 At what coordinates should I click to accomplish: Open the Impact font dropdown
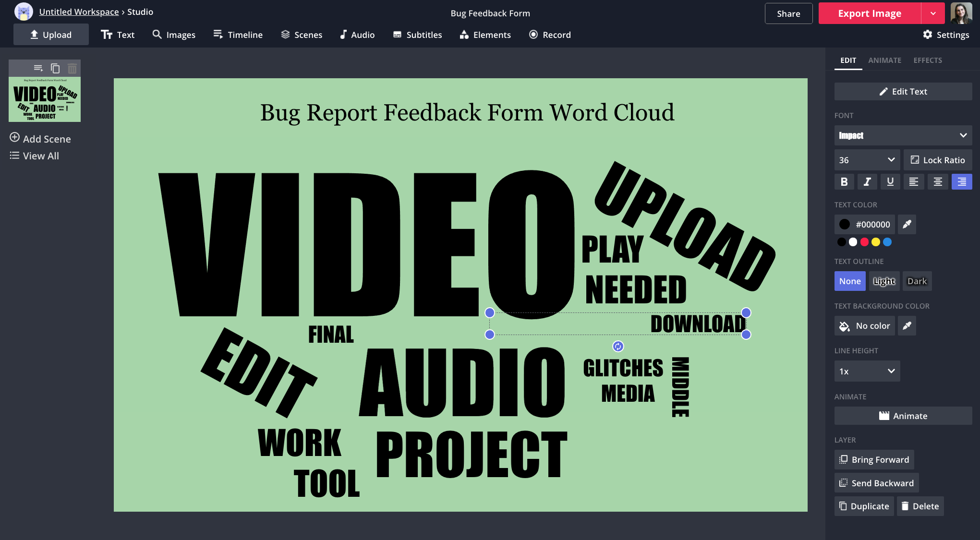pyautogui.click(x=903, y=135)
